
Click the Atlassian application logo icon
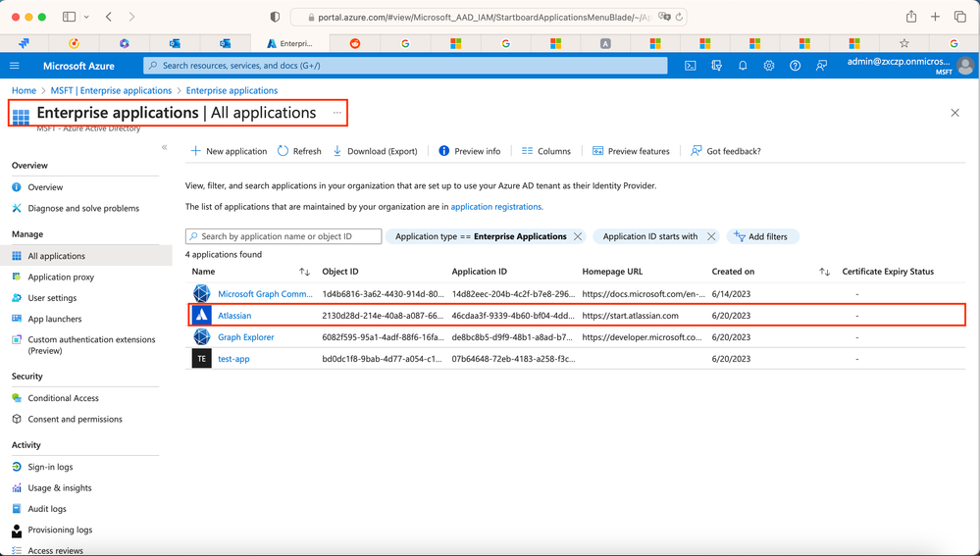tap(201, 316)
